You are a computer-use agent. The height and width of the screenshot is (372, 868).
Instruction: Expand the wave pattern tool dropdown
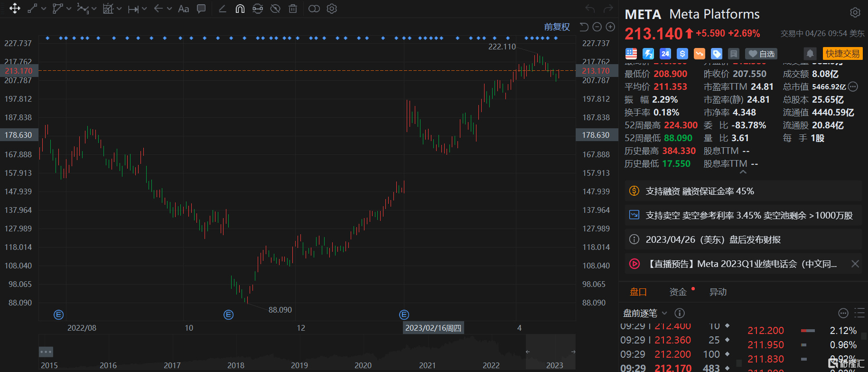click(94, 9)
